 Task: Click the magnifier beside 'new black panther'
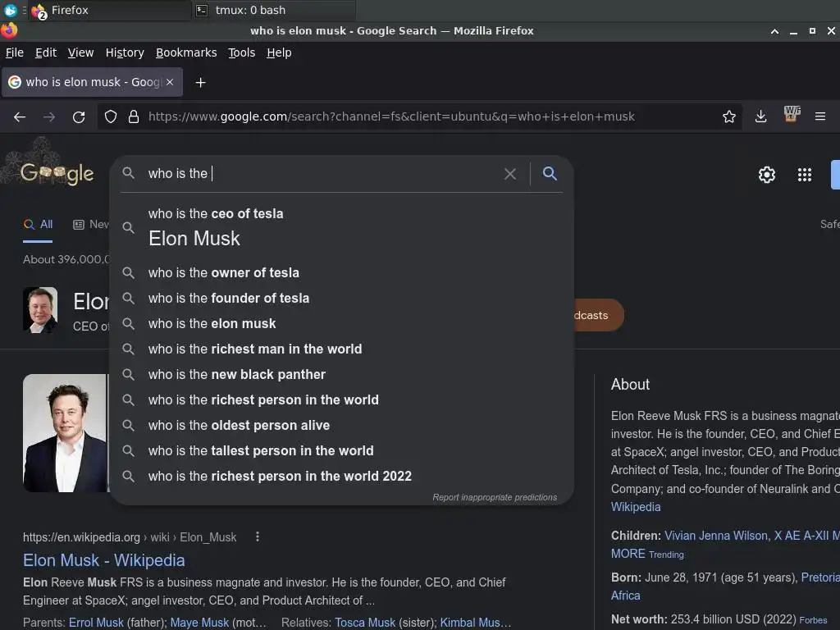128,374
